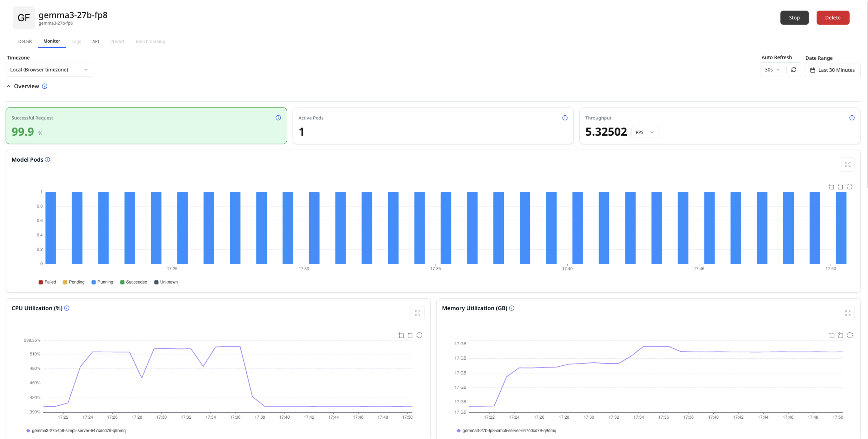Expand Model Pods chart to fullscreen

tap(847, 165)
